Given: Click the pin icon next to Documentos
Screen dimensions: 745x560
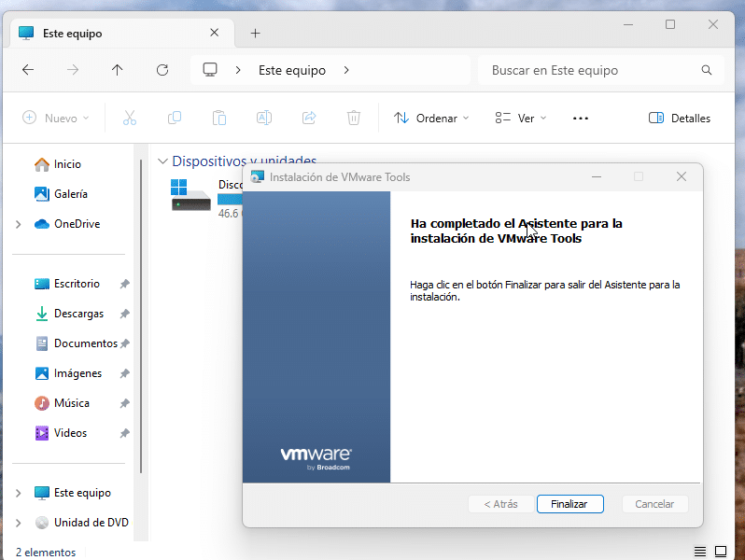Looking at the screenshot, I should point(124,343).
